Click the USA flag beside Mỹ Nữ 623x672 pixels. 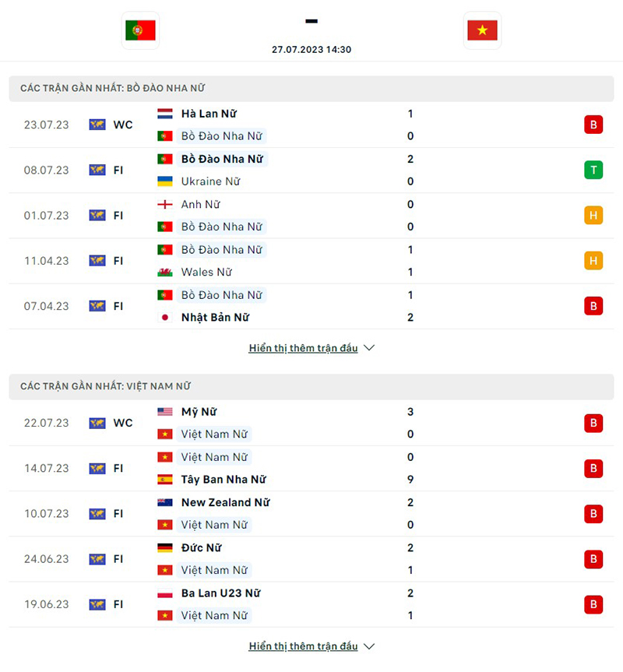(x=165, y=412)
